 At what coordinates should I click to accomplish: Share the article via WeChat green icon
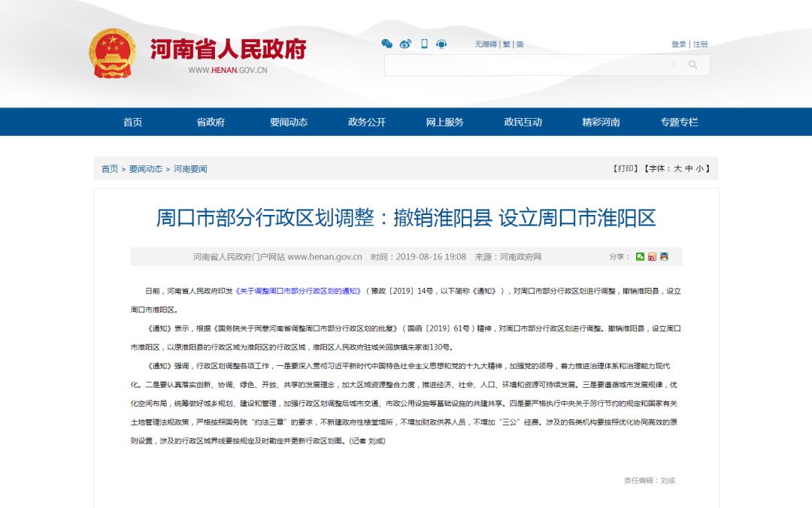click(x=640, y=256)
